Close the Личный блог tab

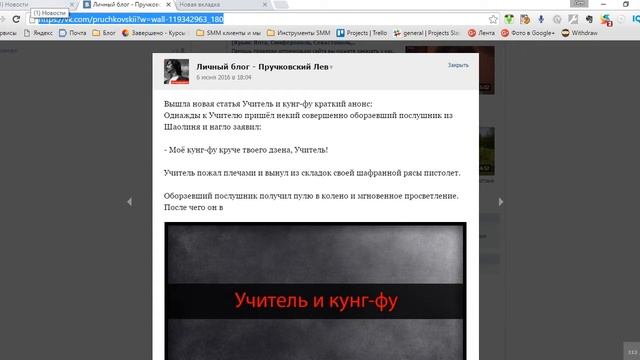(x=168, y=4)
